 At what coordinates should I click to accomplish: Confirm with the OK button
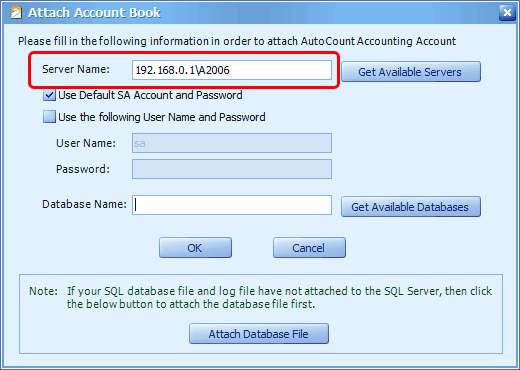195,248
